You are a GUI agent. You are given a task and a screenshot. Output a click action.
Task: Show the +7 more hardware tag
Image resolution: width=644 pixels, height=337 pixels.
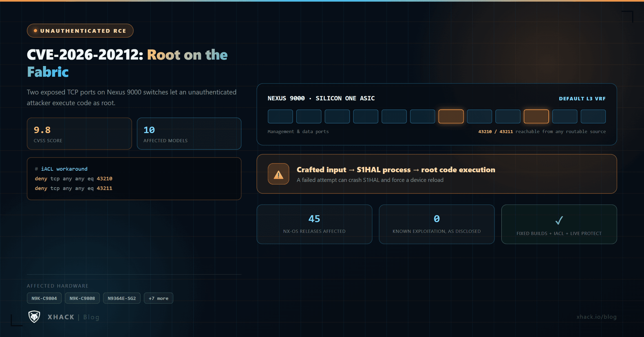[158, 298]
